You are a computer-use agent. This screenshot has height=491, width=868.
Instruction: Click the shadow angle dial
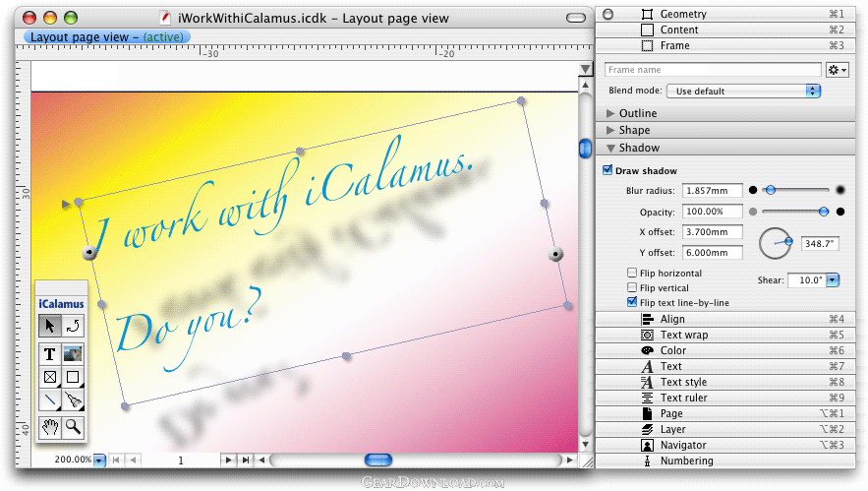click(x=775, y=243)
